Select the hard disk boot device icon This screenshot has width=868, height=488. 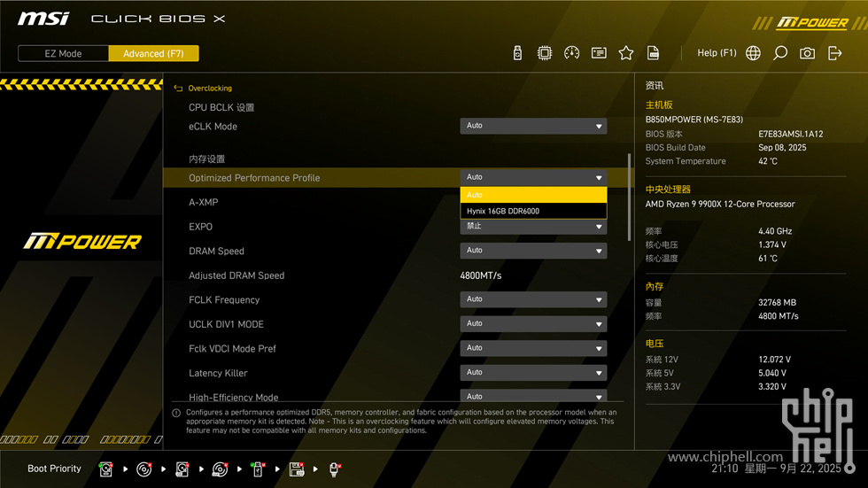click(x=105, y=469)
